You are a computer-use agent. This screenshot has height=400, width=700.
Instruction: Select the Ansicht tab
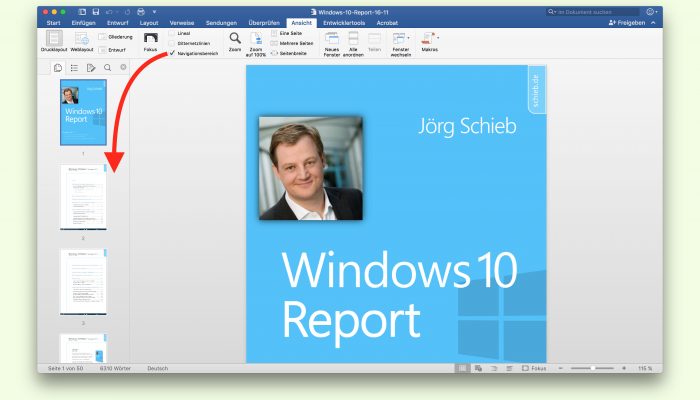[x=301, y=23]
